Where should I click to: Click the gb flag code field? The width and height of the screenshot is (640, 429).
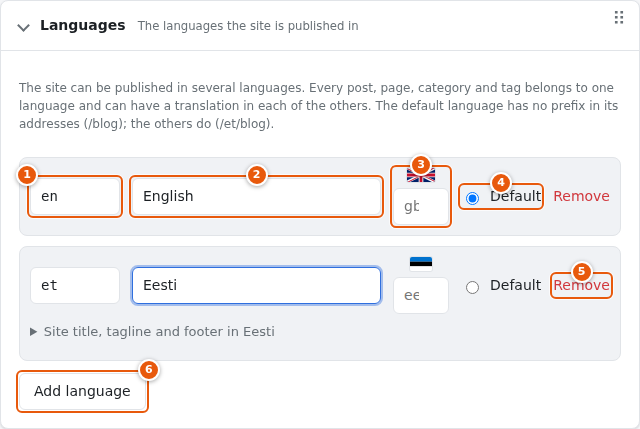click(x=421, y=207)
